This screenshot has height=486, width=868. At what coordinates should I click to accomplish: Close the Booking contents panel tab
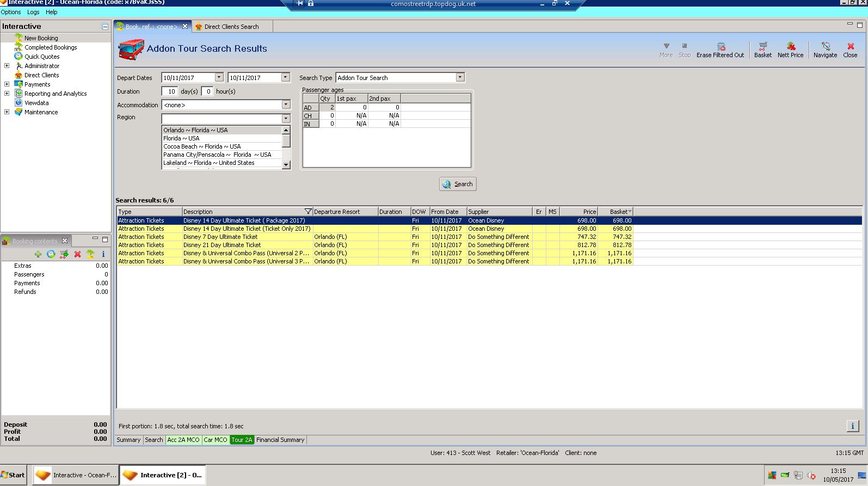(x=65, y=241)
